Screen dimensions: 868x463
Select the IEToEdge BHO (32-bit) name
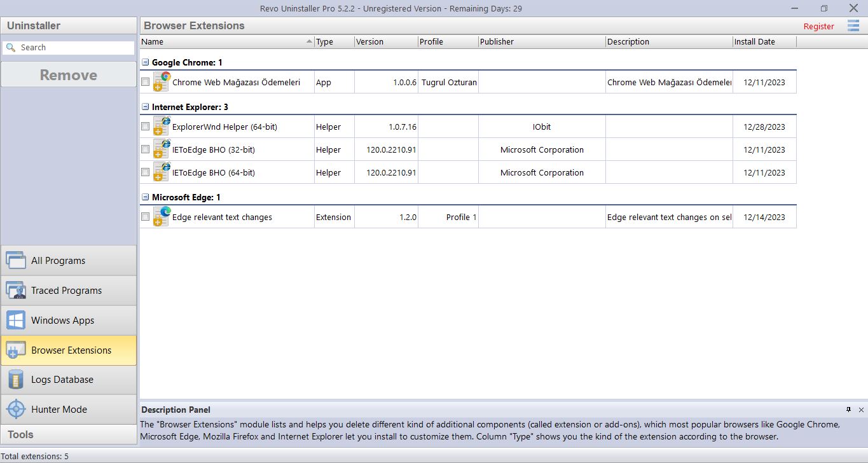point(214,149)
